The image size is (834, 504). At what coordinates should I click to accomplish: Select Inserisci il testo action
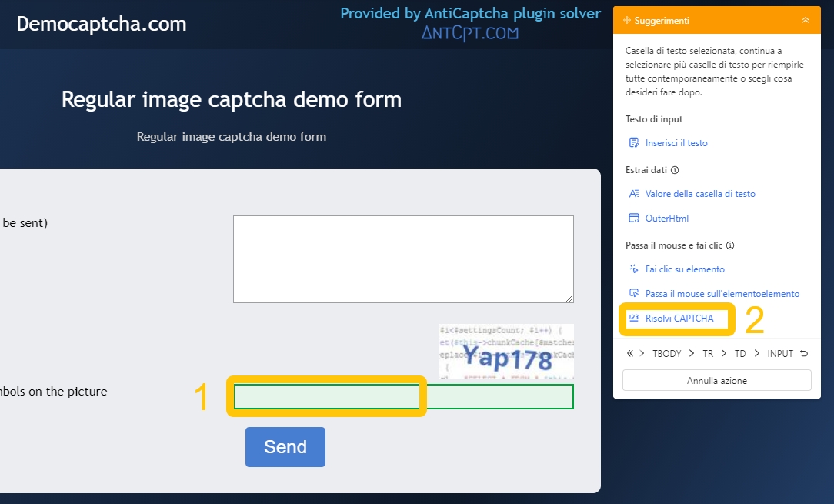[x=676, y=143]
